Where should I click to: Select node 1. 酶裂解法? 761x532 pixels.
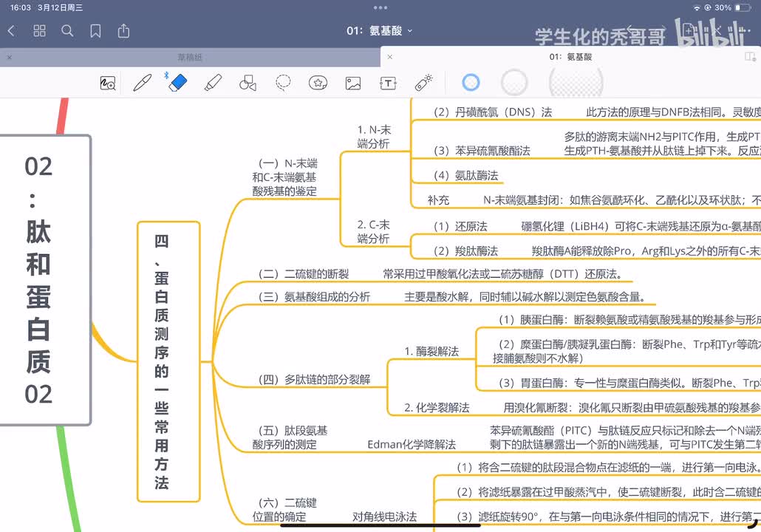point(431,352)
